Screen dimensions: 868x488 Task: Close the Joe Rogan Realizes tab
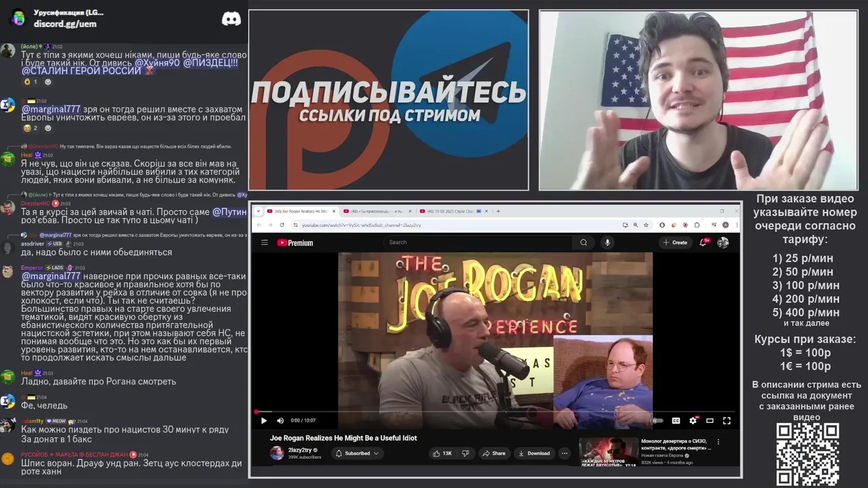tap(333, 211)
